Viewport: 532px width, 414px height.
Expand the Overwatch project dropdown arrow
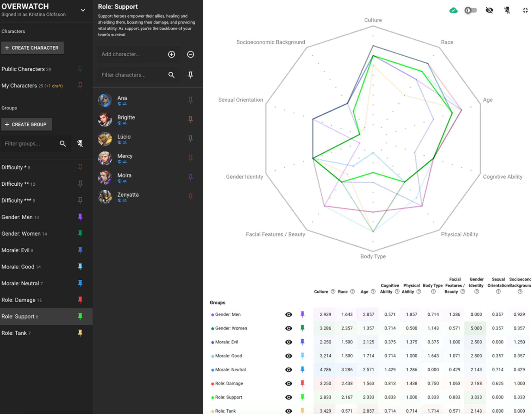coord(83,10)
